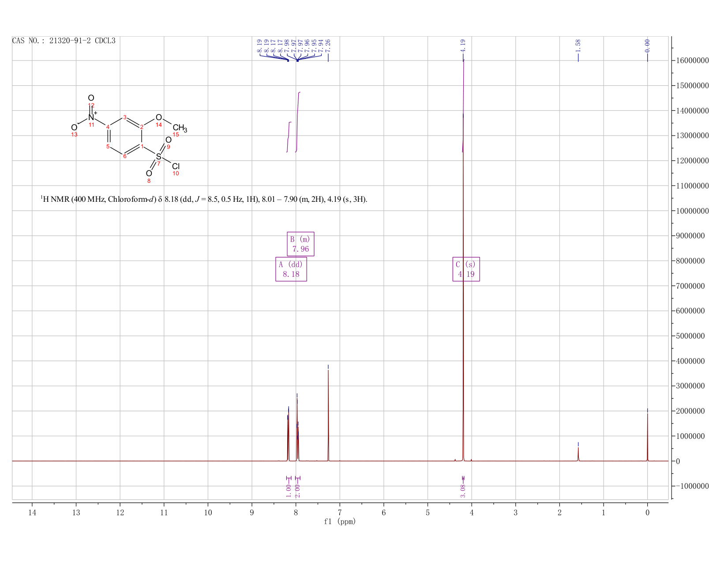Click the integration value 1.00
Screen dimensions: 728x563
click(x=289, y=491)
